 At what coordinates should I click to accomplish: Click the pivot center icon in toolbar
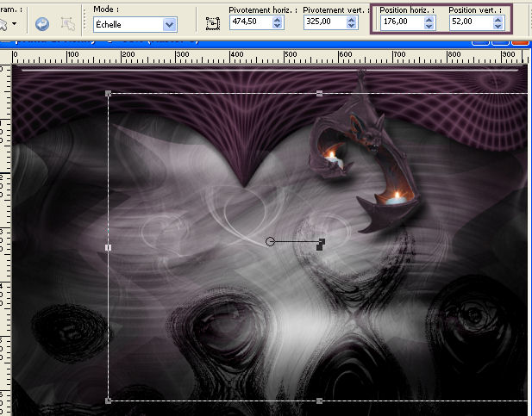(213, 24)
